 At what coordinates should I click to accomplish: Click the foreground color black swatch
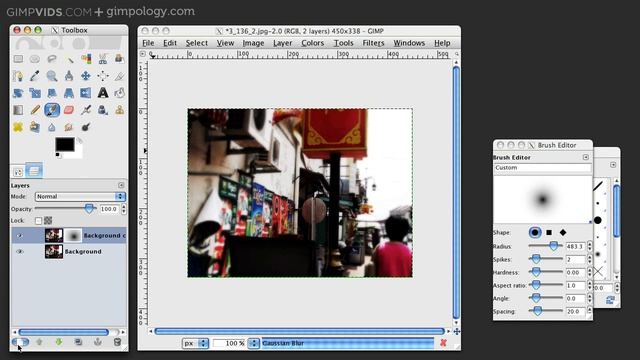click(65, 144)
